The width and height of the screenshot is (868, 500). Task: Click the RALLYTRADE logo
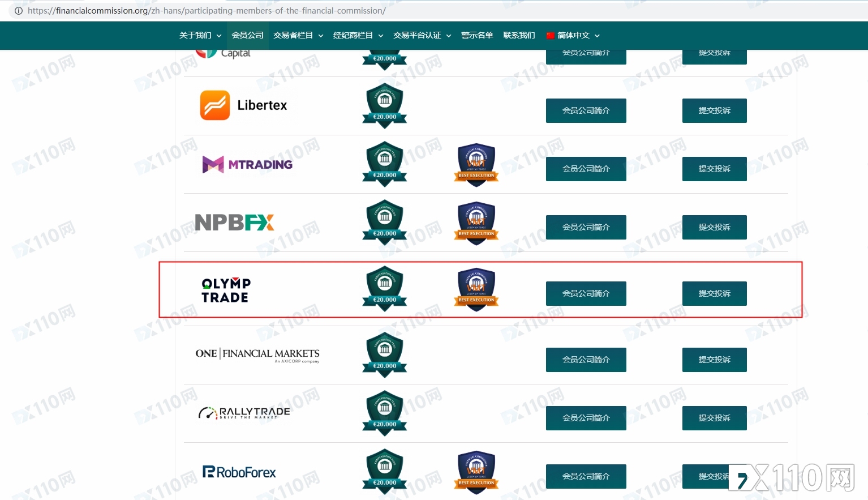coord(243,412)
